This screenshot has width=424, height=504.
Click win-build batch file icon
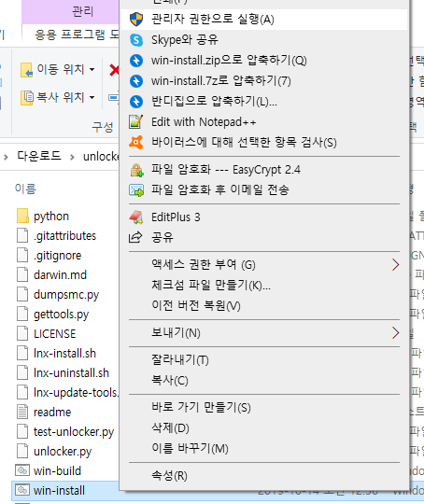click(22, 470)
